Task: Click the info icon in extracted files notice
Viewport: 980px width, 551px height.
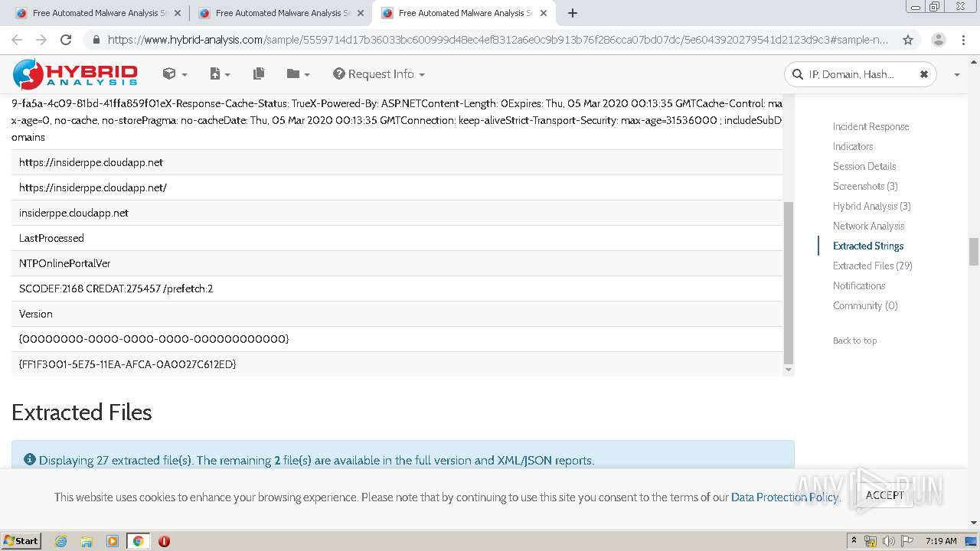Action: pos(30,460)
